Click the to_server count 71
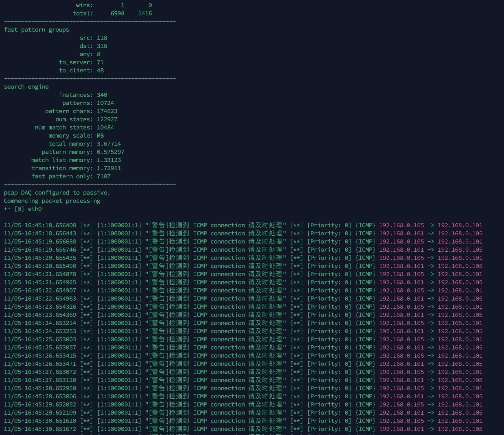This screenshot has height=435, width=504. pyautogui.click(x=101, y=62)
